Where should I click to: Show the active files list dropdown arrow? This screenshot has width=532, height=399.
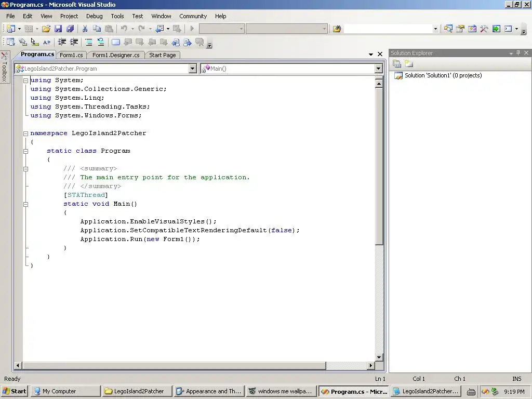pos(371,54)
